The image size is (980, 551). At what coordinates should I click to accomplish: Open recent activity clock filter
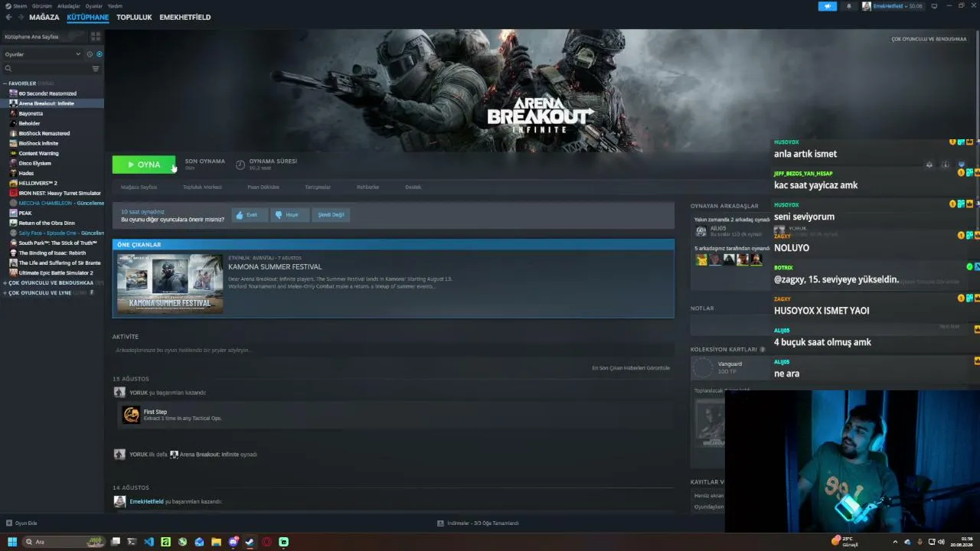pyautogui.click(x=90, y=54)
